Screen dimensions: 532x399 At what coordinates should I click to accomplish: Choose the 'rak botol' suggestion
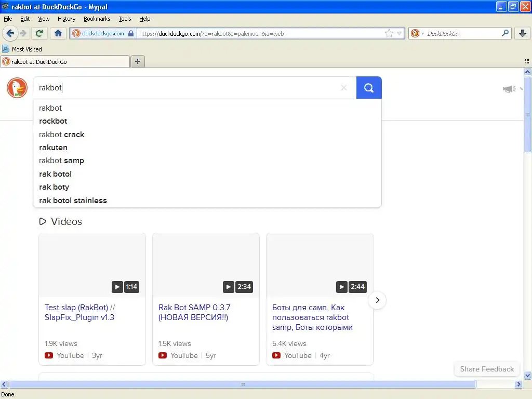tap(207, 174)
